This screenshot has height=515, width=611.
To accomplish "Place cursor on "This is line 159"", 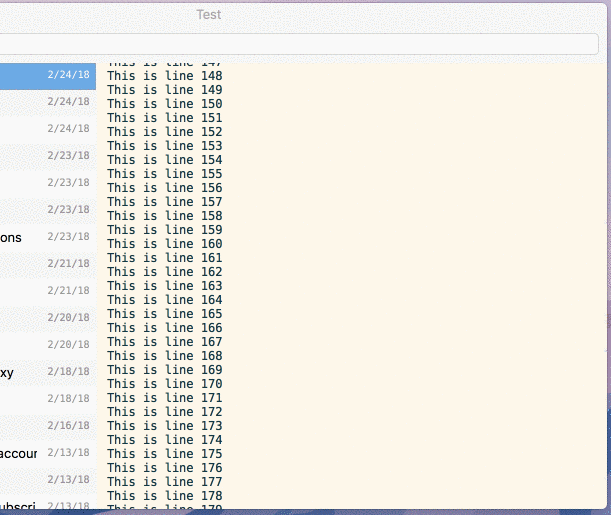I will click(x=165, y=230).
